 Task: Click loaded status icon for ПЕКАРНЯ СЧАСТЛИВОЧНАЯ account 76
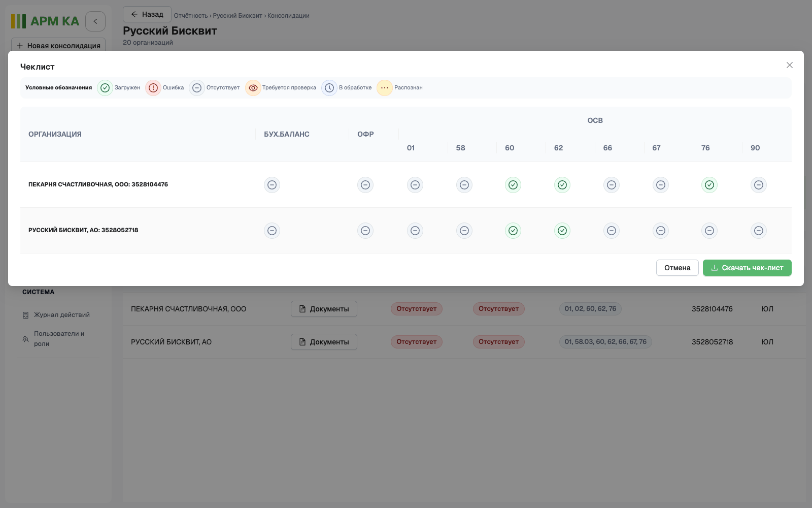click(709, 185)
